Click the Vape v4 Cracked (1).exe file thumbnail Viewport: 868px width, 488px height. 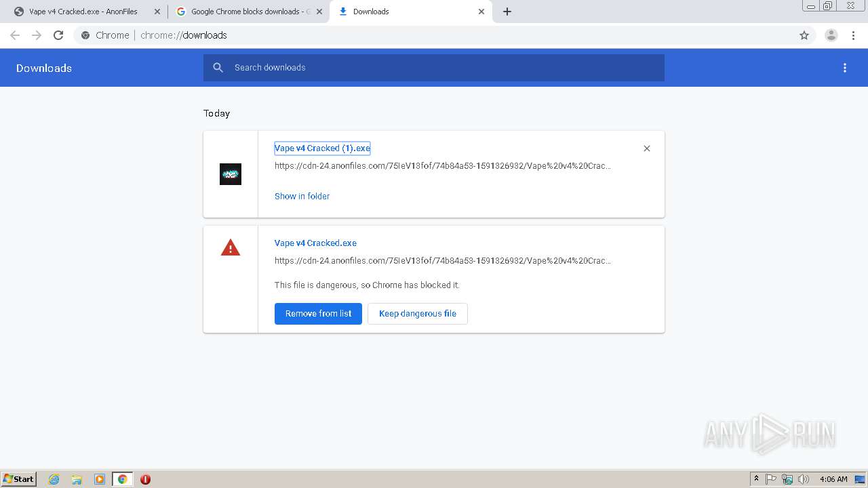point(231,174)
